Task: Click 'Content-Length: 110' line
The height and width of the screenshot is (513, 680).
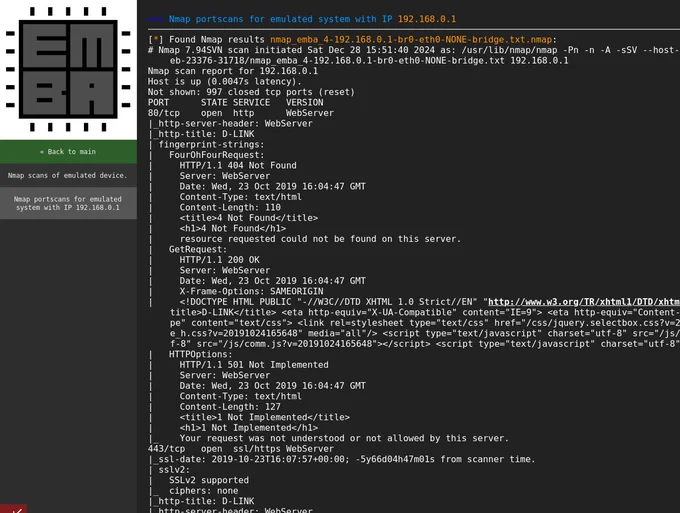Action: pyautogui.click(x=230, y=207)
